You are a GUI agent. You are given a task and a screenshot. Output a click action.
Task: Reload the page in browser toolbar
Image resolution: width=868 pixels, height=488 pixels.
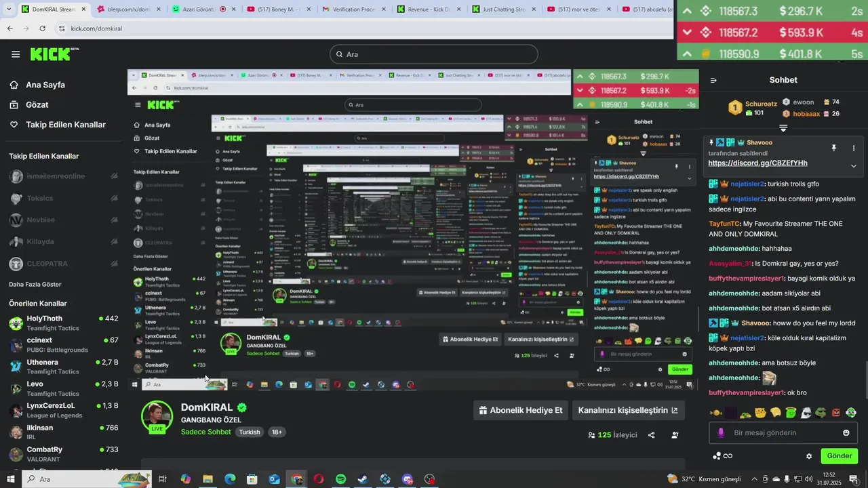pyautogui.click(x=42, y=28)
